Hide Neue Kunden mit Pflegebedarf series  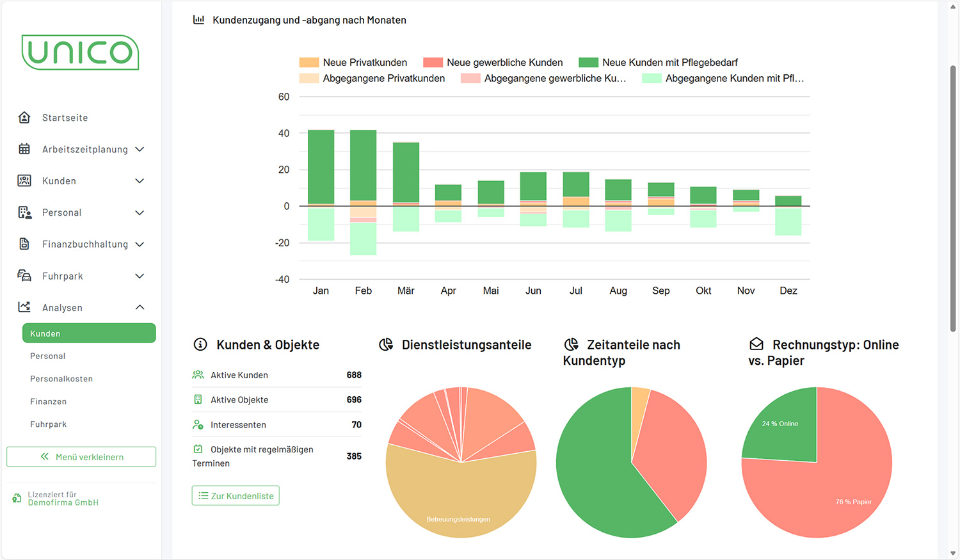tap(659, 63)
